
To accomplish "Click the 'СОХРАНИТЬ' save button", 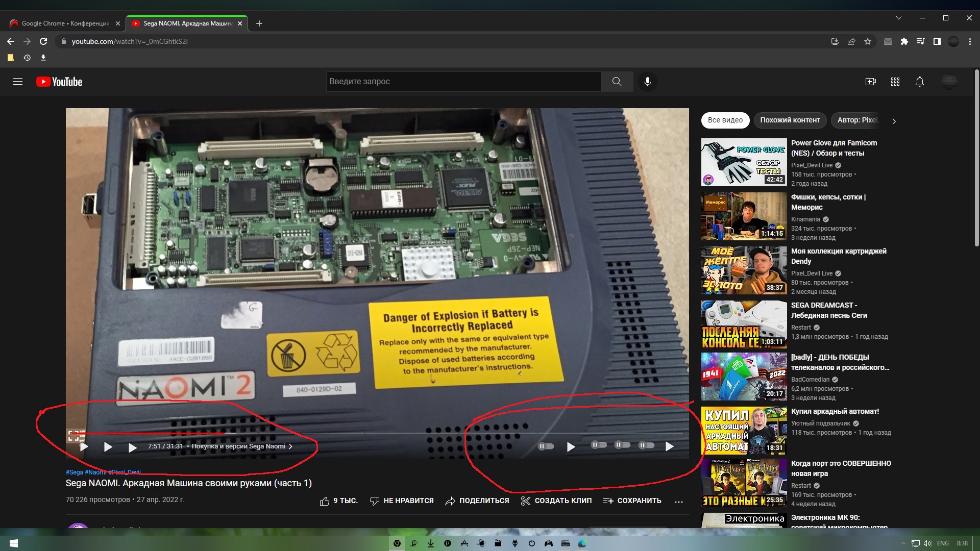I will coord(632,501).
